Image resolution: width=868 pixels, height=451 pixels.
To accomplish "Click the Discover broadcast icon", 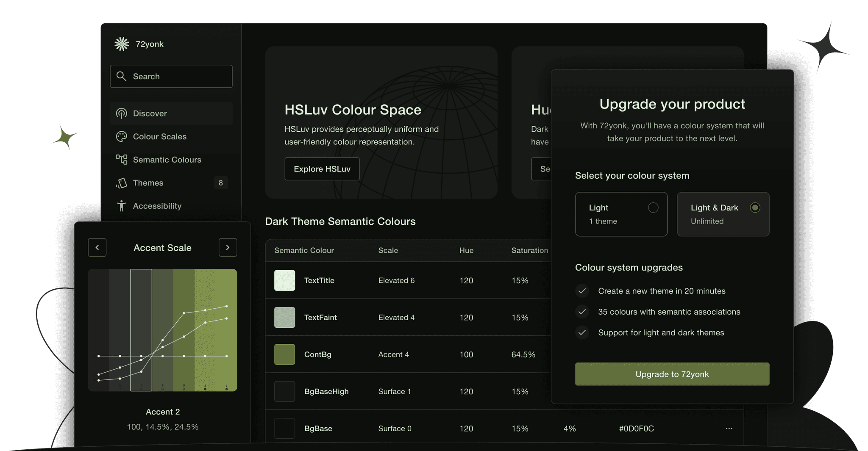I will pyautogui.click(x=122, y=113).
